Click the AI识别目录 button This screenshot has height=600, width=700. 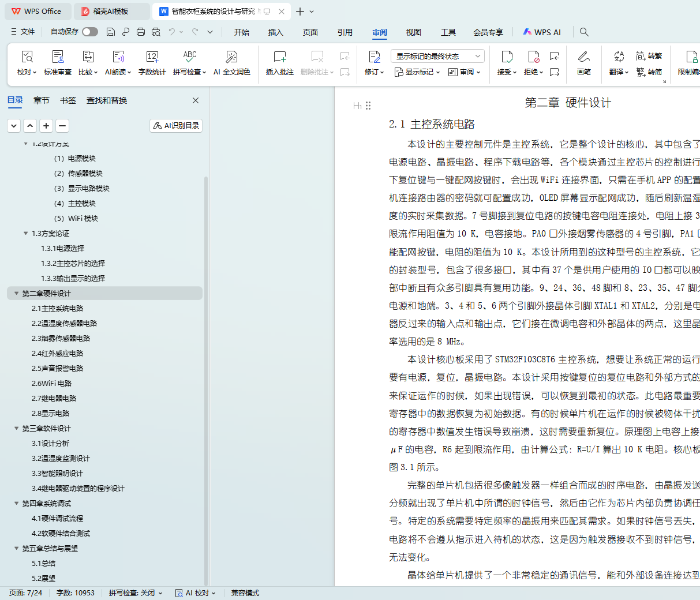pos(176,125)
